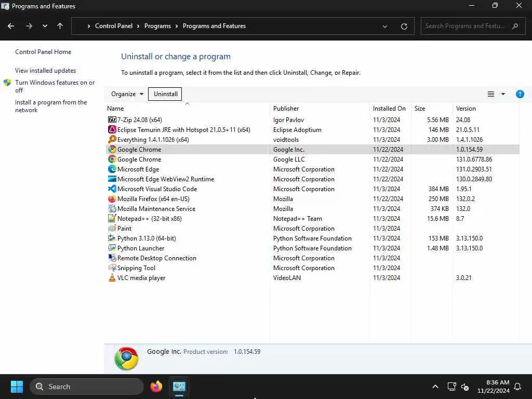Click the 7-Zip program icon
Screen dimensions: 532x399
tap(112, 120)
